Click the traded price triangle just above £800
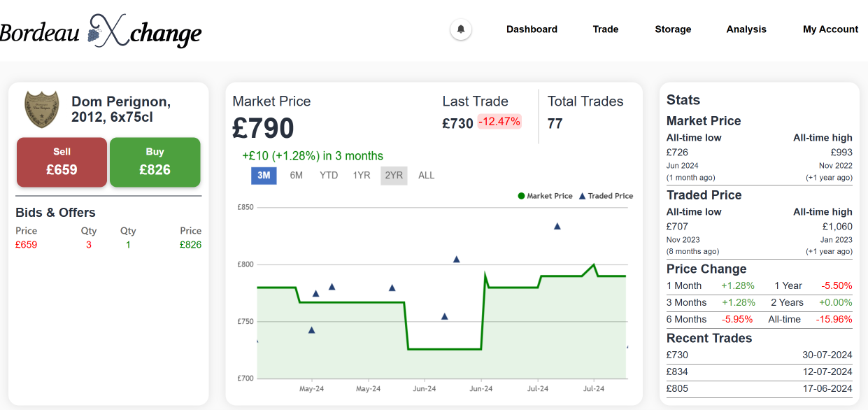This screenshot has width=868, height=410. (x=457, y=259)
